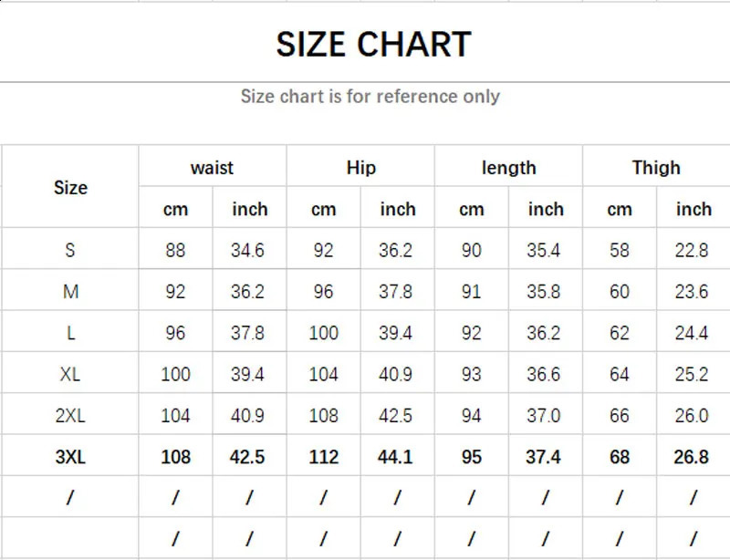Click the SIZE CHART title
This screenshot has height=560, width=730.
[373, 45]
